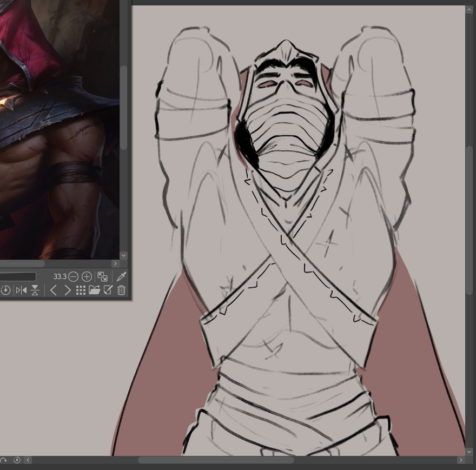Reset canvas rotation from the bottom bar
Viewport: 476px width, 470px height.
[17, 460]
